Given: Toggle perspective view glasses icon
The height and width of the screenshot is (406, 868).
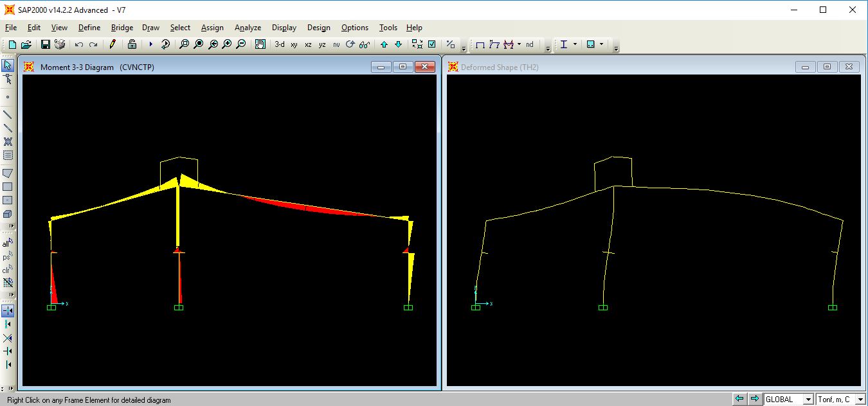Looking at the screenshot, I should pos(365,44).
